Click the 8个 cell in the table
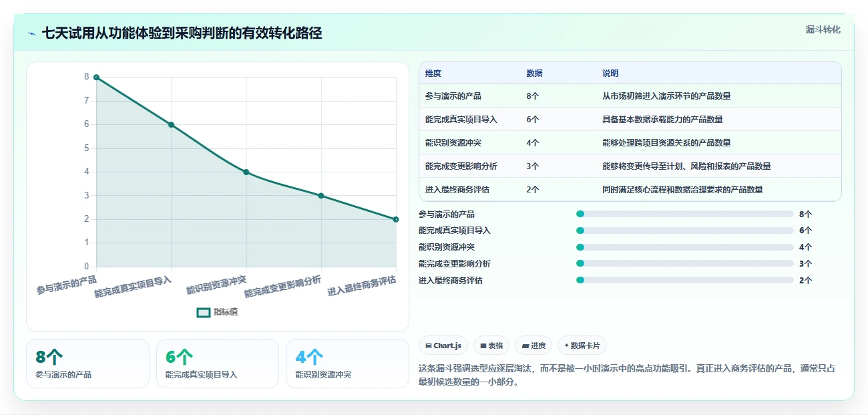 [533, 96]
